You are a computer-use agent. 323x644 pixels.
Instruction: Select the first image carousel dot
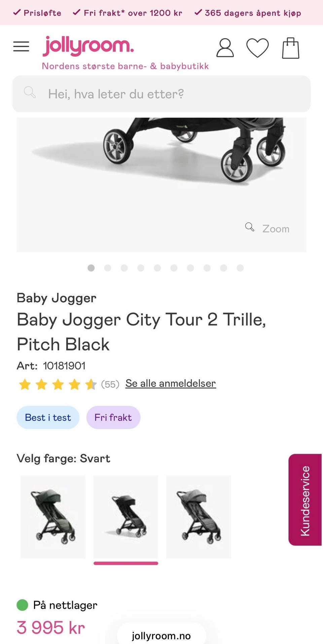coord(91,268)
